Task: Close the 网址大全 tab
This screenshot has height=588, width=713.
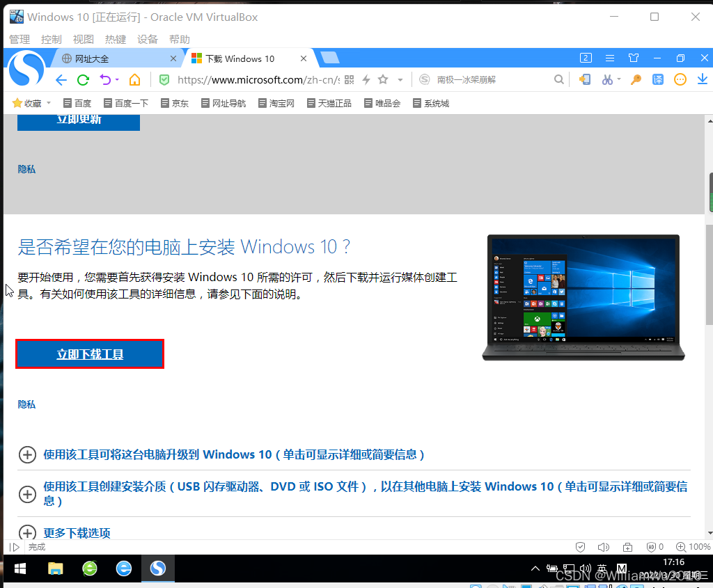Action: 173,58
